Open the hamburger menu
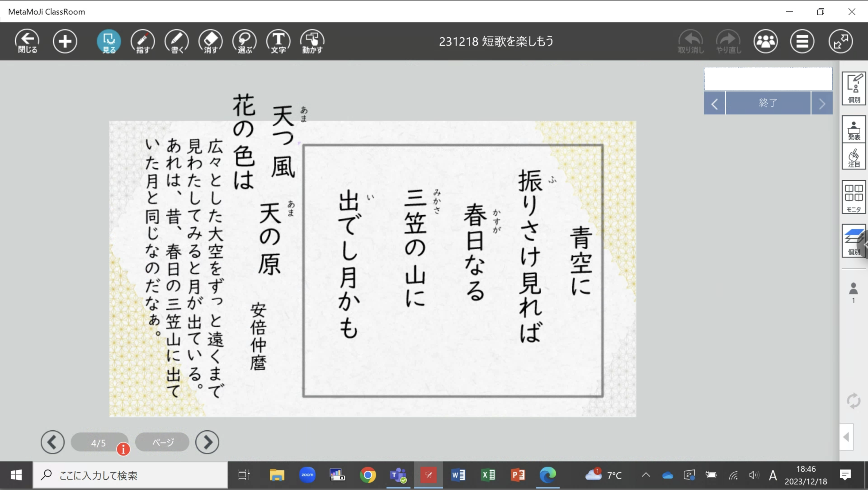The height and width of the screenshot is (490, 868). click(802, 41)
